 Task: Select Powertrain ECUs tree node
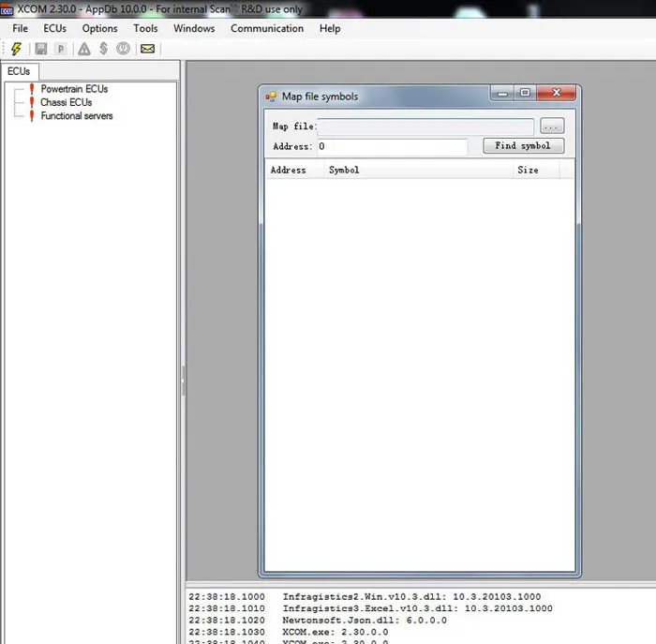74,89
